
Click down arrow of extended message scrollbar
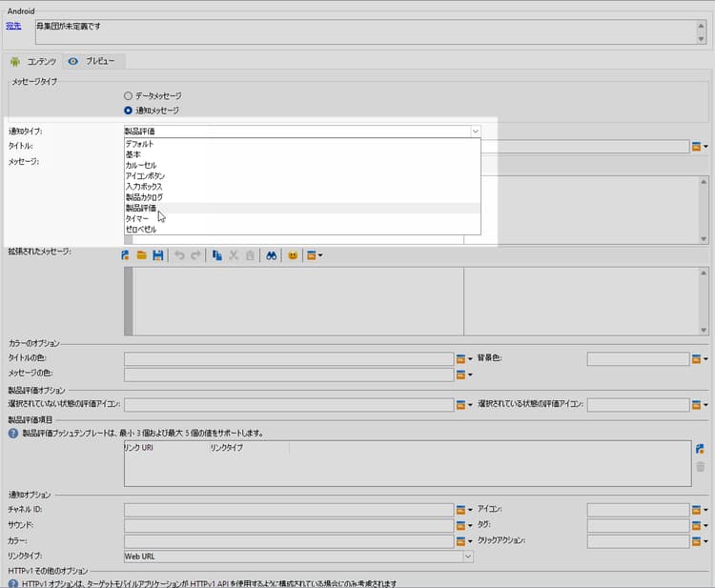704,330
